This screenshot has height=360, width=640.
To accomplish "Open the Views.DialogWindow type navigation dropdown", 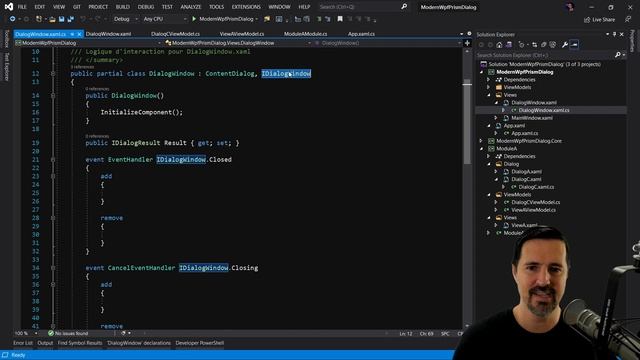I will tap(309, 43).
